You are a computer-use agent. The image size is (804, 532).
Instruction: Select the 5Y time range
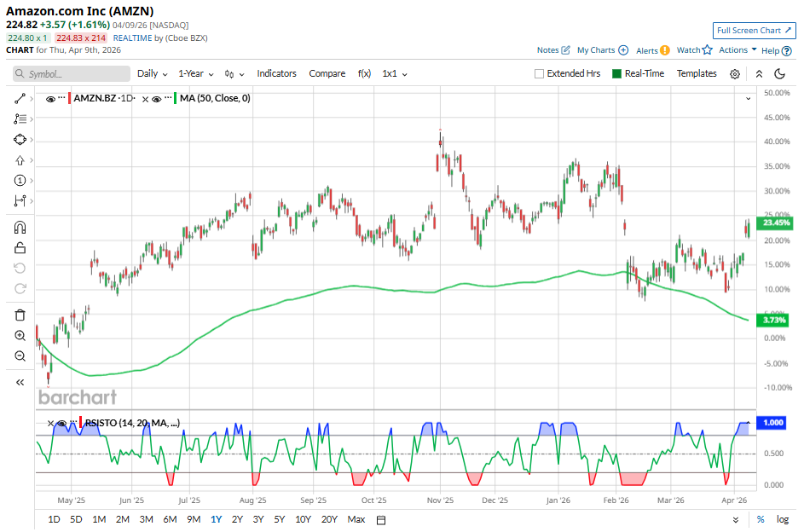pyautogui.click(x=280, y=519)
